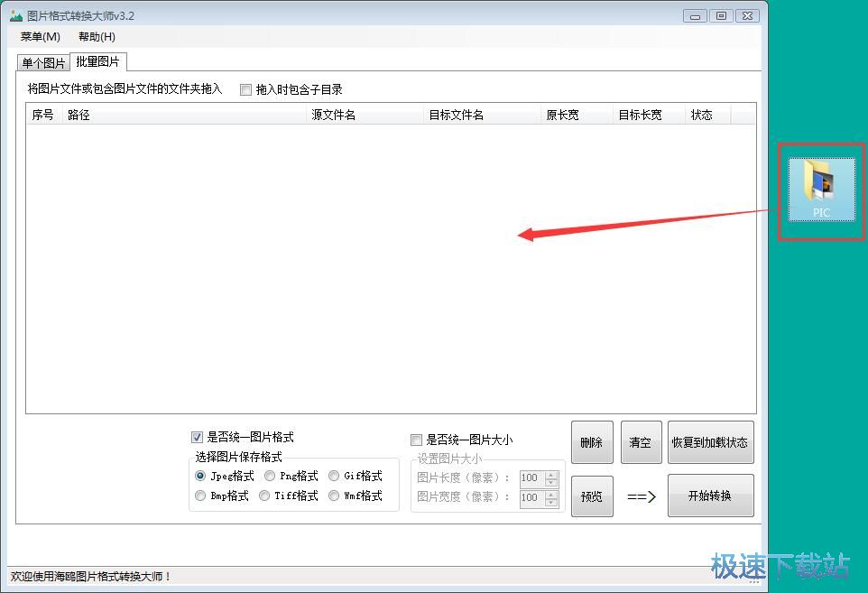Click 恢复到加载状态 to restore load state
The image size is (868, 593).
coord(711,441)
